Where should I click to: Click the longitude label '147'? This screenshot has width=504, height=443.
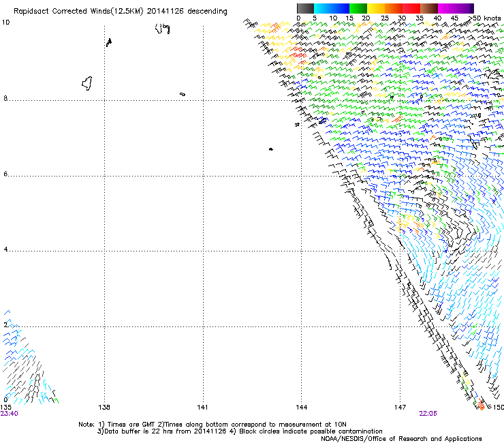point(400,408)
